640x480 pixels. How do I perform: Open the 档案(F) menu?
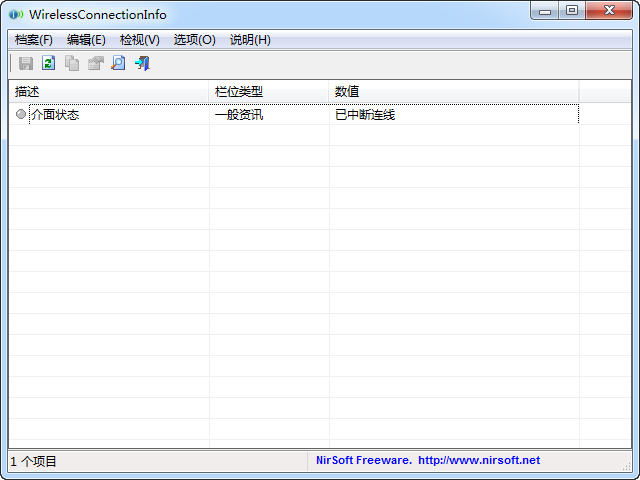(34, 40)
